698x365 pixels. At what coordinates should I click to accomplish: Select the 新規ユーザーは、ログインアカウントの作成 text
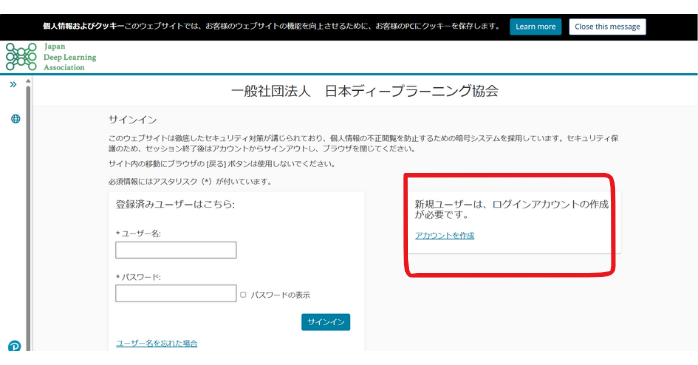pyautogui.click(x=512, y=204)
